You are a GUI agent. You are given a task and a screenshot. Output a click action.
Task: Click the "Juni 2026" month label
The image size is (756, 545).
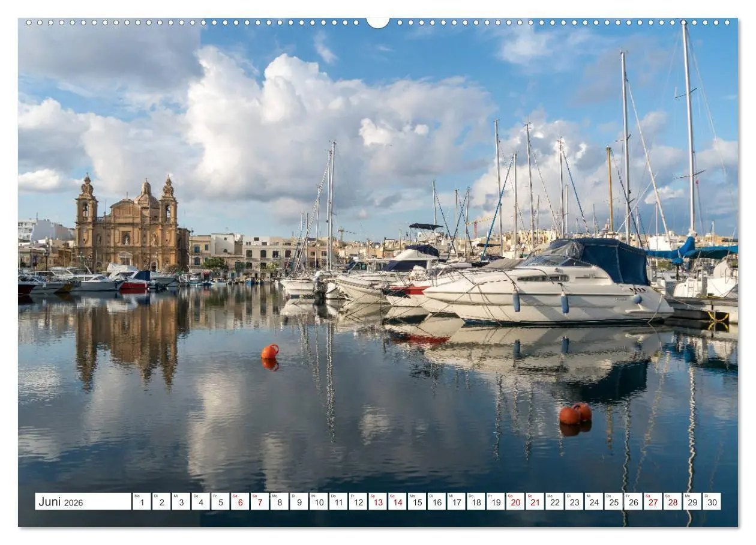coord(83,502)
